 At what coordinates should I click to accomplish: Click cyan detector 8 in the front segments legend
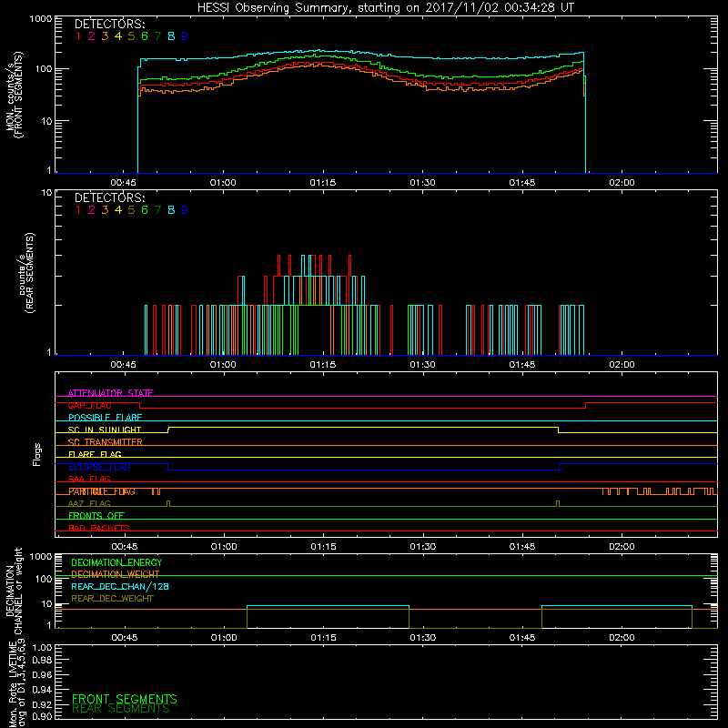tap(171, 36)
